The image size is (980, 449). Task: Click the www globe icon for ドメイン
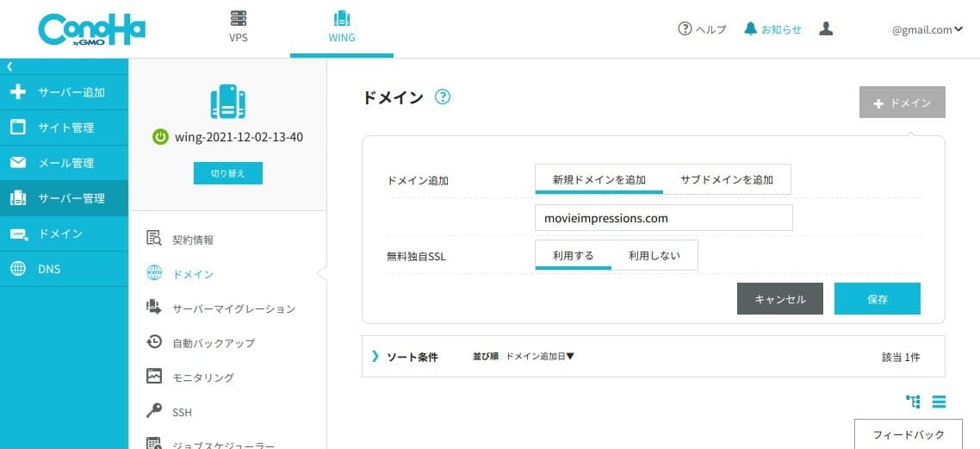[154, 273]
